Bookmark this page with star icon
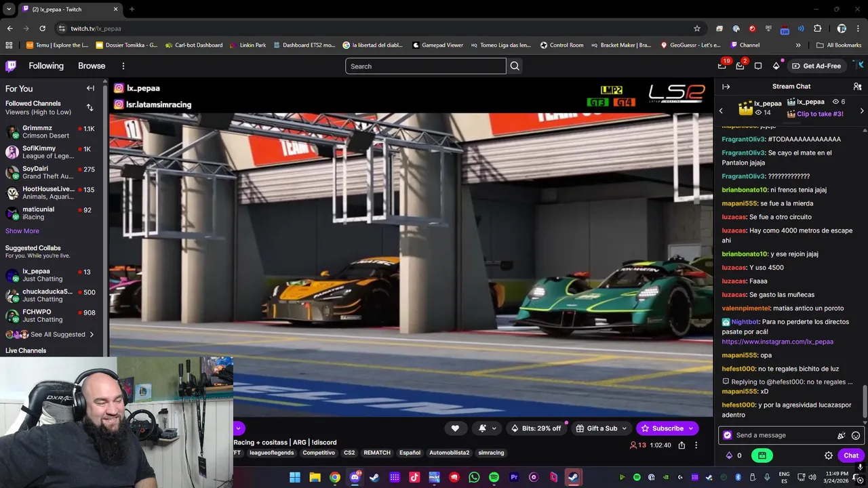This screenshot has width=868, height=488. 696,28
